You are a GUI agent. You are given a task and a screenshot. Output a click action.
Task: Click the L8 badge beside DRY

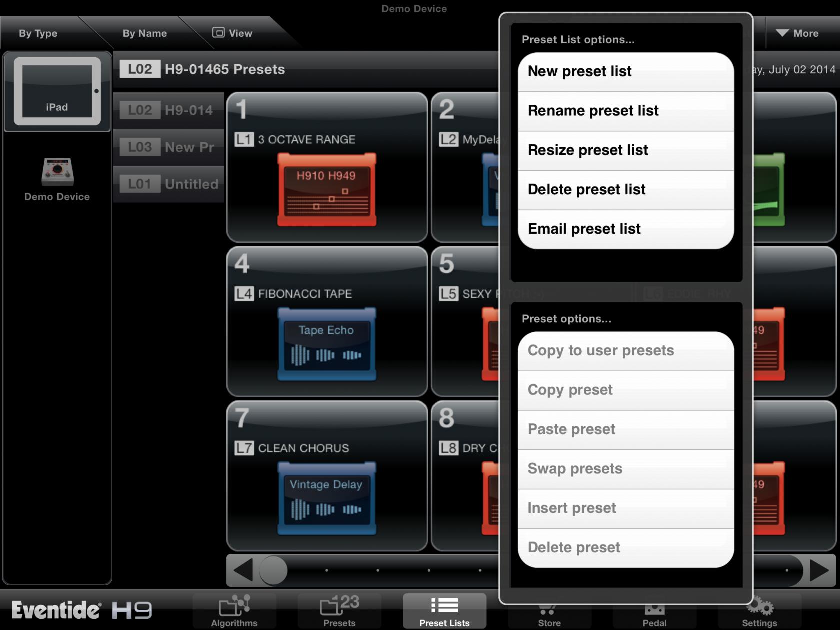(449, 448)
